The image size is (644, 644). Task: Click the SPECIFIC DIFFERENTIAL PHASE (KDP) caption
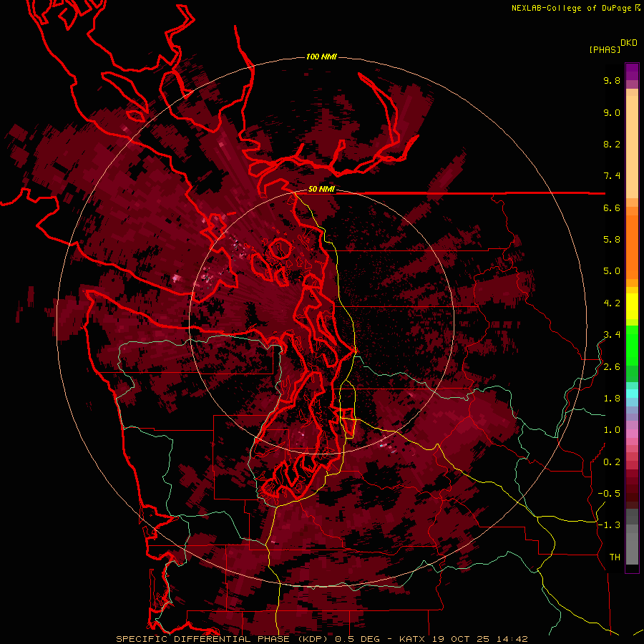coord(223,639)
